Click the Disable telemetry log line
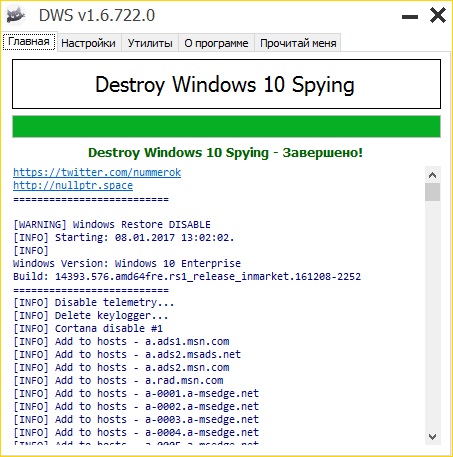The height and width of the screenshot is (457, 453). pyautogui.click(x=94, y=302)
